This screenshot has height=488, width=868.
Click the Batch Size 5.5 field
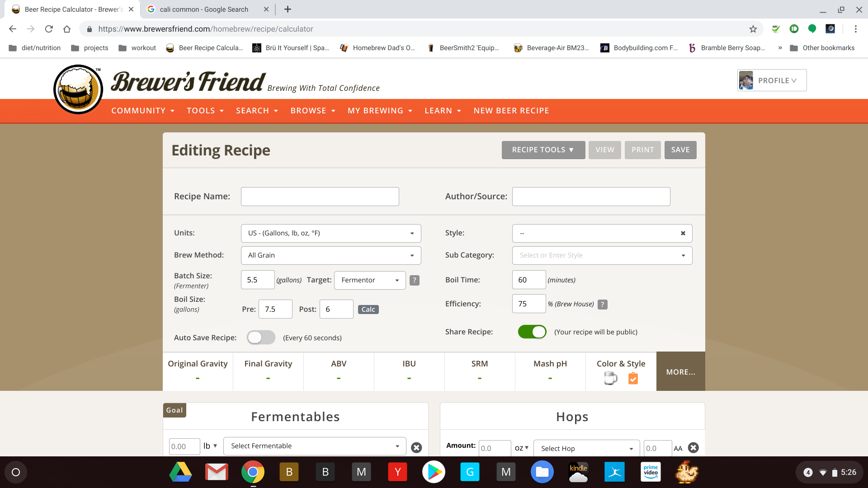point(258,280)
